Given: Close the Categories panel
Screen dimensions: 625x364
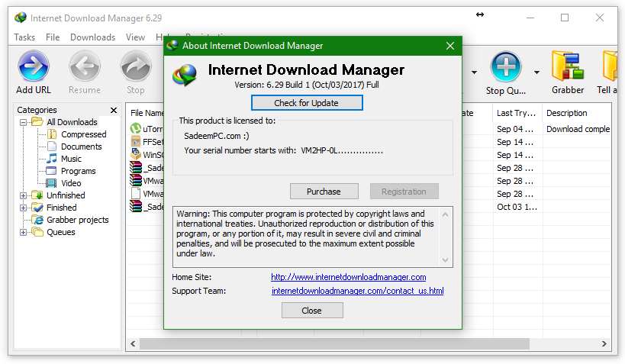Looking at the screenshot, I should point(114,110).
